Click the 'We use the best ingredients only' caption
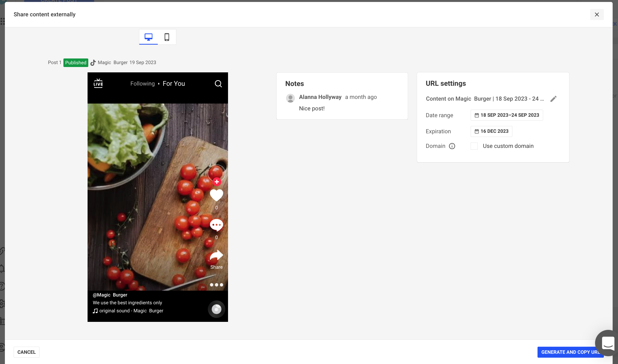 coord(127,303)
